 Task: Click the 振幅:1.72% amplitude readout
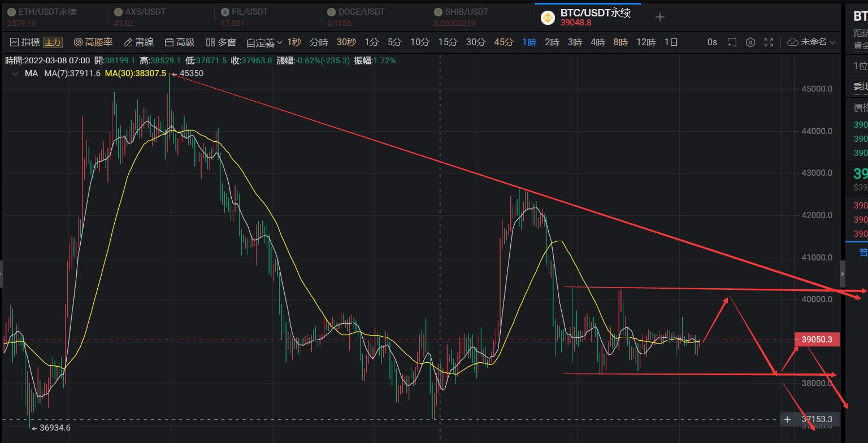[375, 60]
